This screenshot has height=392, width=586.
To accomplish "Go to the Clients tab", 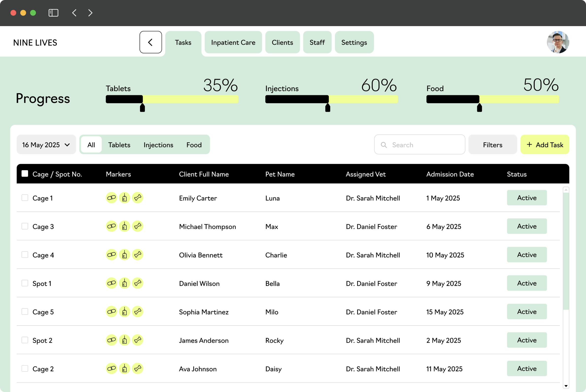I will (282, 42).
